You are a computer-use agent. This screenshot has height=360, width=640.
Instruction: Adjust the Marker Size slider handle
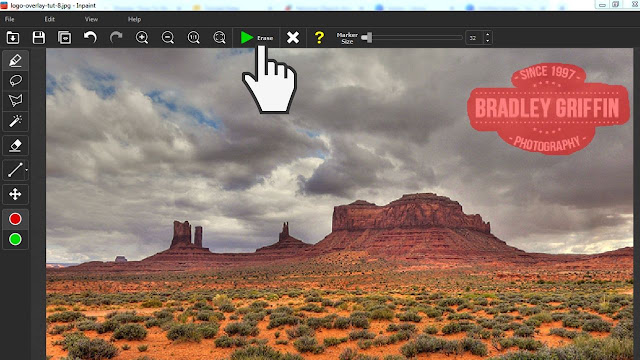pos(369,38)
